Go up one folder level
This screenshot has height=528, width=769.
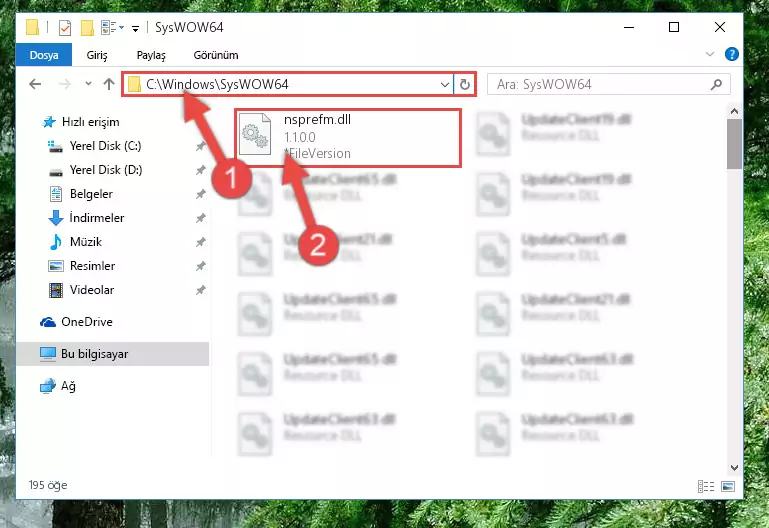pyautogui.click(x=109, y=84)
